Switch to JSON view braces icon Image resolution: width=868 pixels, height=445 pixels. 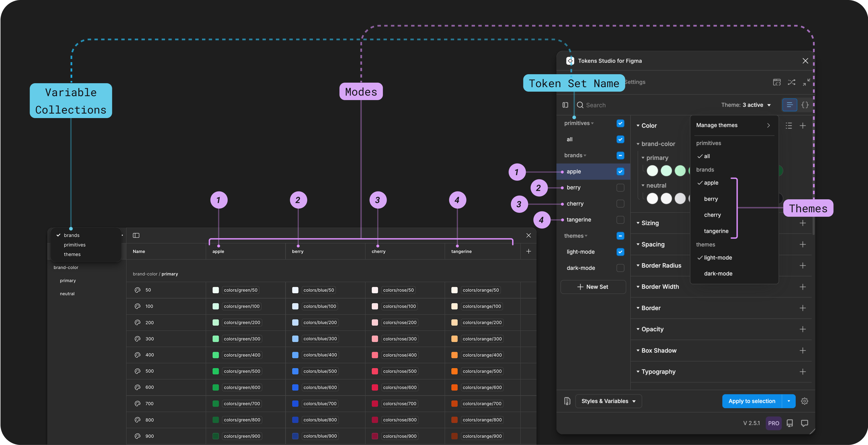tap(805, 105)
